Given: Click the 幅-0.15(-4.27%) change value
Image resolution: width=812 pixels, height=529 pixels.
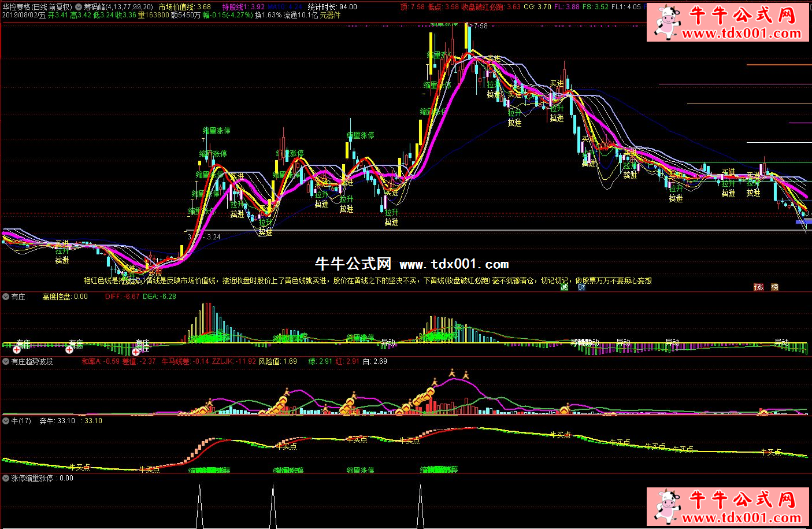Looking at the screenshot, I should (228, 15).
